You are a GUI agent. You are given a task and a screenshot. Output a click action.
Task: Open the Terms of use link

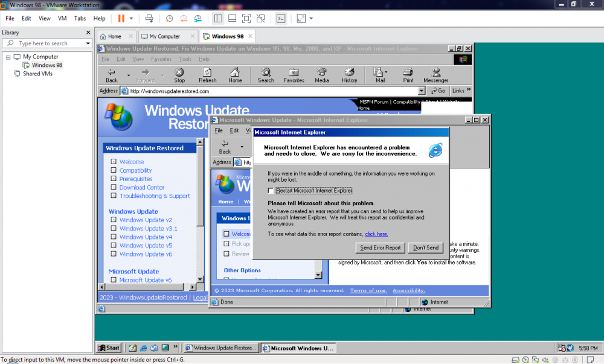tap(368, 290)
